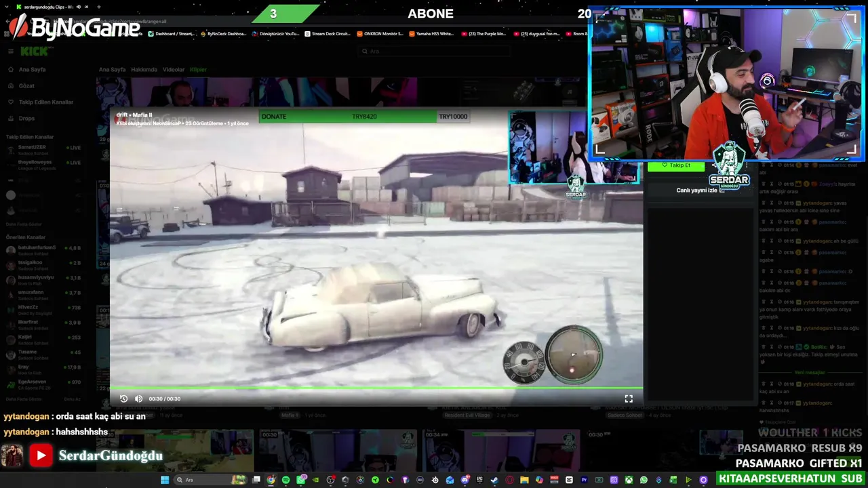Viewport: 868px width, 488px height.
Task: Open File Explorer from the taskbar
Action: coord(524,480)
